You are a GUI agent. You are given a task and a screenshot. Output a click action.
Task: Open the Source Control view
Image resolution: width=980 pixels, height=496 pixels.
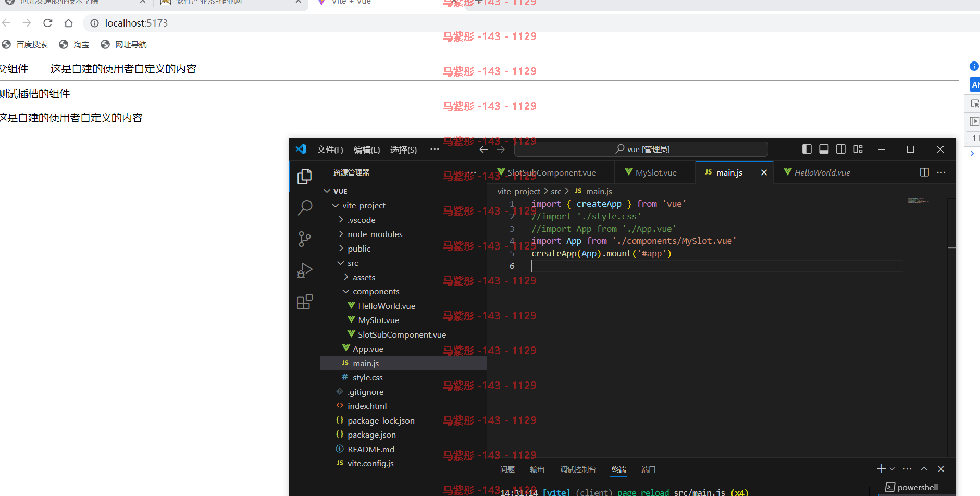pos(305,239)
